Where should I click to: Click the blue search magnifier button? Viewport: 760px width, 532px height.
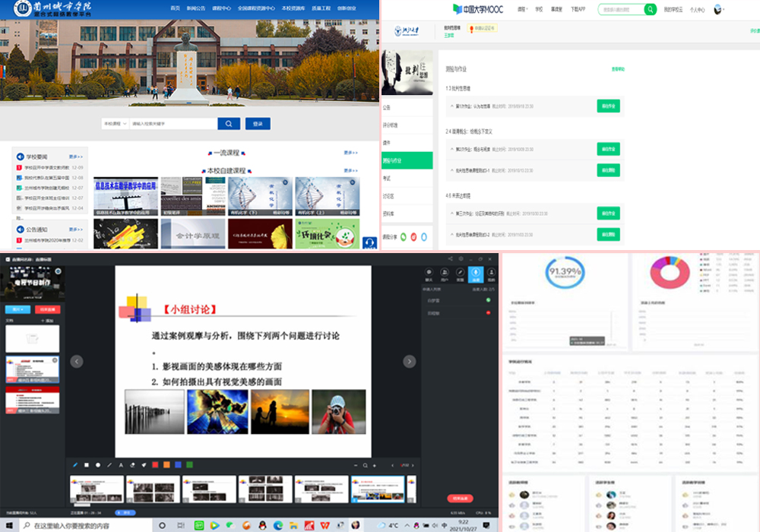click(228, 124)
